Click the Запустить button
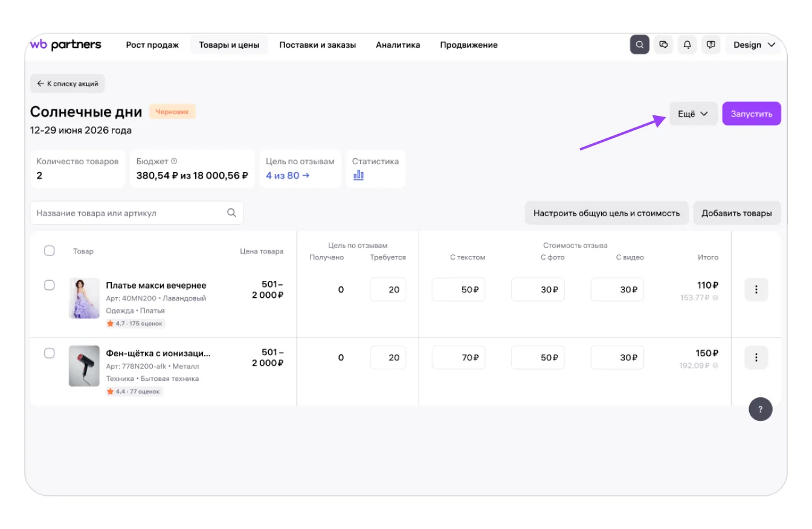The image size is (812, 529). click(752, 114)
